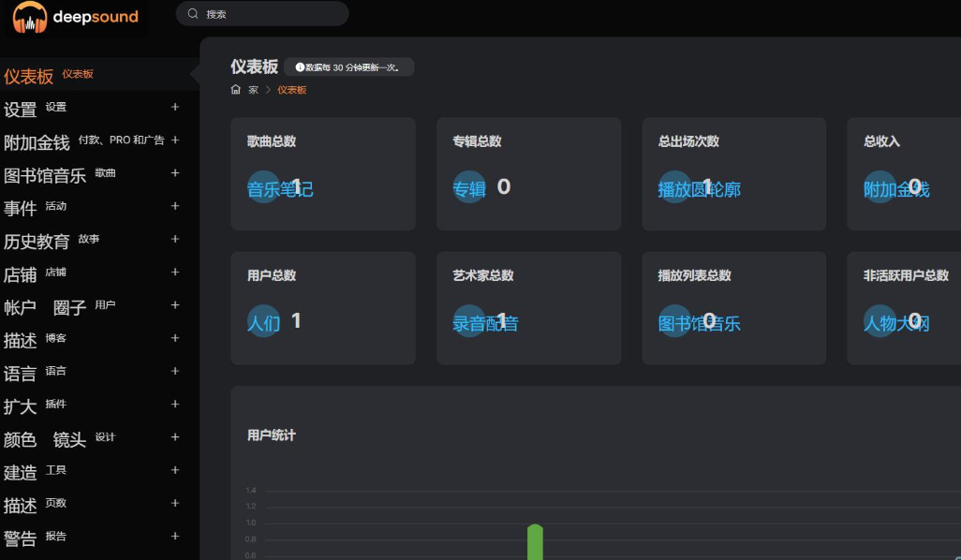Open the 页数 pages sidebar menu
Viewport: 961px width, 560px height.
coord(98,505)
